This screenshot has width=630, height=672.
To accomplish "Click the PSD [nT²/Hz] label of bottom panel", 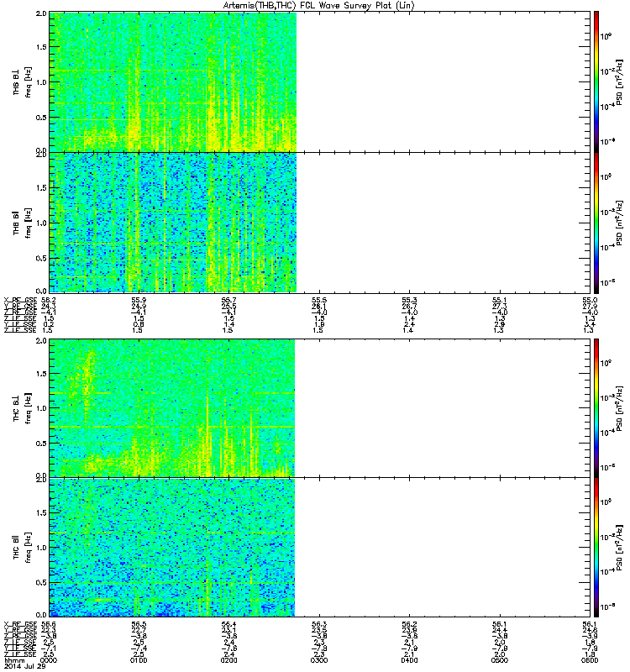I will click(619, 548).
